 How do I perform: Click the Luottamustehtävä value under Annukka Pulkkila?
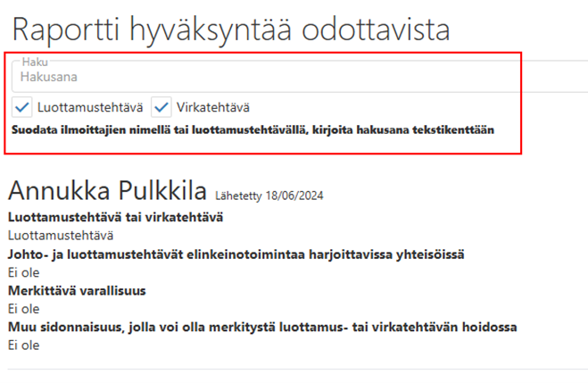[x=60, y=236]
